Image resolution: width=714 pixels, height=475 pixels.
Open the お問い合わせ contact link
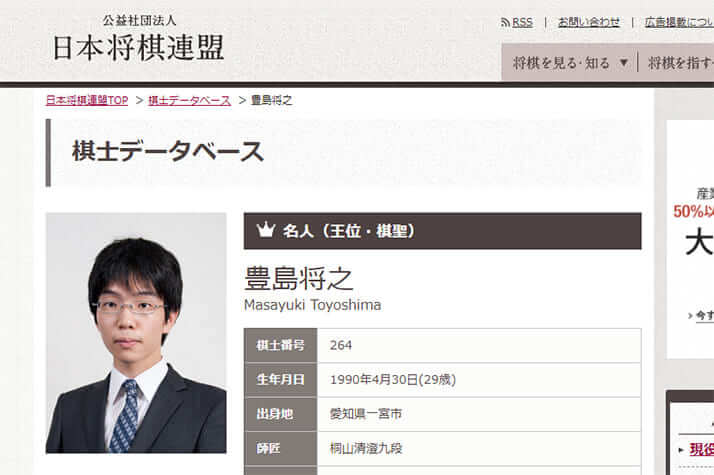coord(589,22)
